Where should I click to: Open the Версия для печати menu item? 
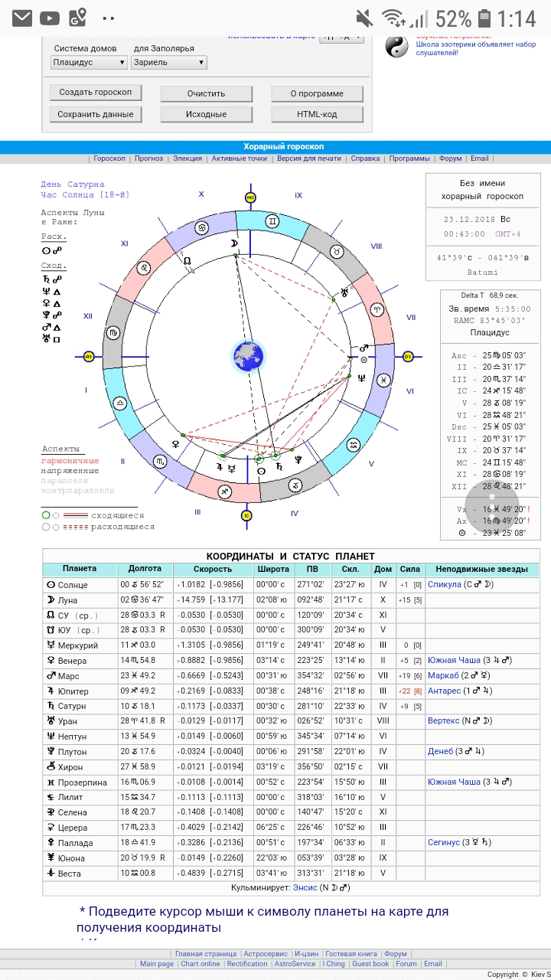pyautogui.click(x=309, y=158)
